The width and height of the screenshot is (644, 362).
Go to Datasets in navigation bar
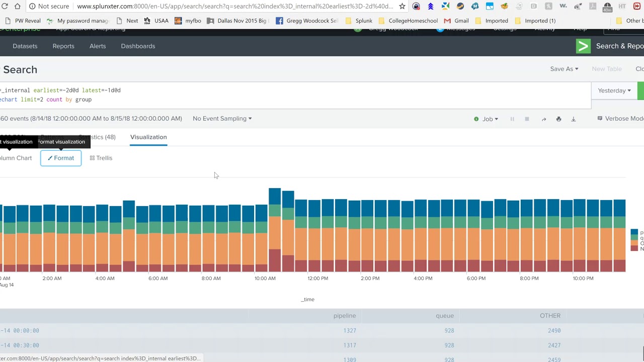point(25,46)
